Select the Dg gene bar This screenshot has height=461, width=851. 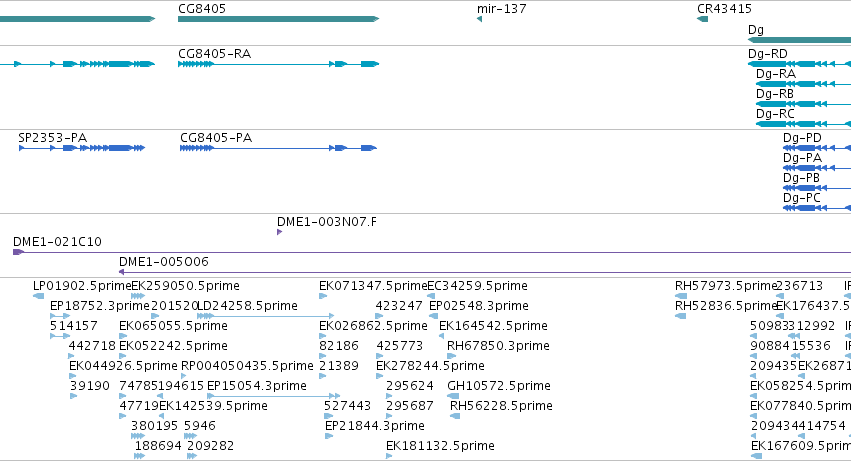point(799,40)
